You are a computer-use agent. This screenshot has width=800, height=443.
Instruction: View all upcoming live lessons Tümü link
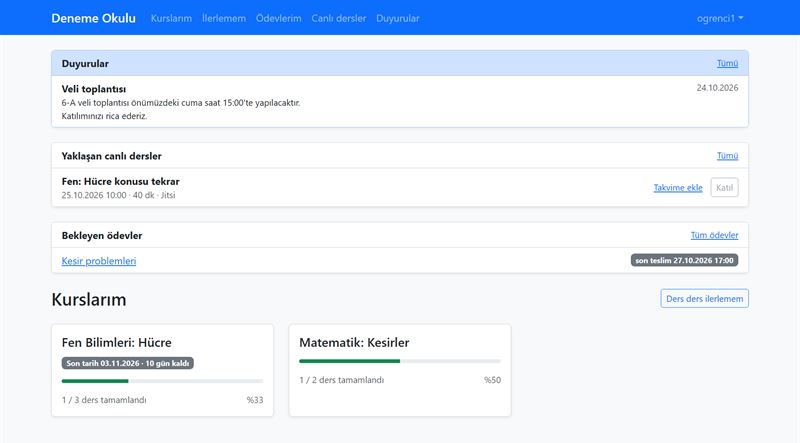(727, 156)
